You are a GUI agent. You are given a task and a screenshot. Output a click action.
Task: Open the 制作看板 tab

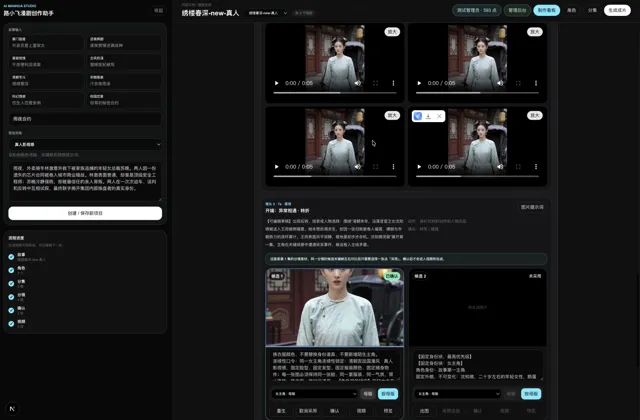[547, 10]
